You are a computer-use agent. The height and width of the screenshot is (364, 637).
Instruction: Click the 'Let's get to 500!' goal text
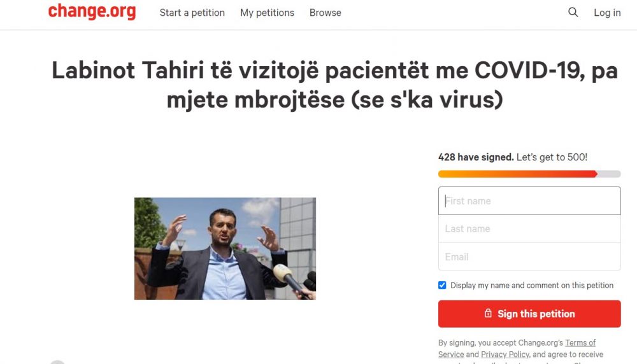(x=552, y=157)
